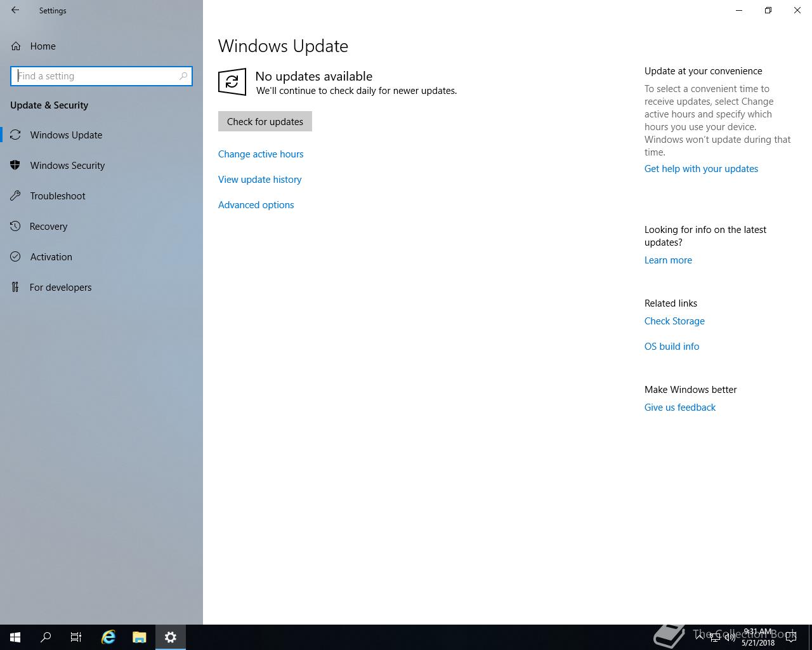
Task: Open Windows Security section
Action: (x=101, y=166)
